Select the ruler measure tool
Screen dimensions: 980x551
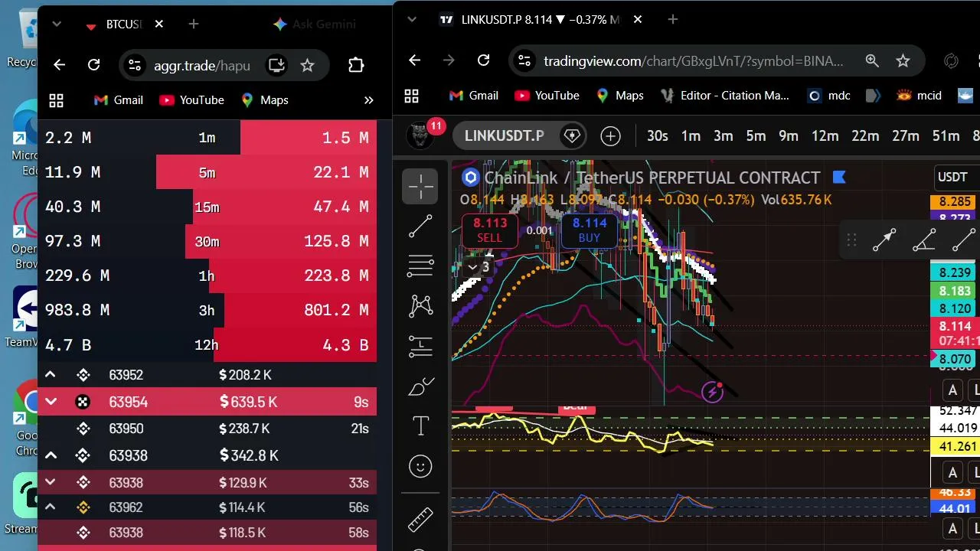pos(420,519)
